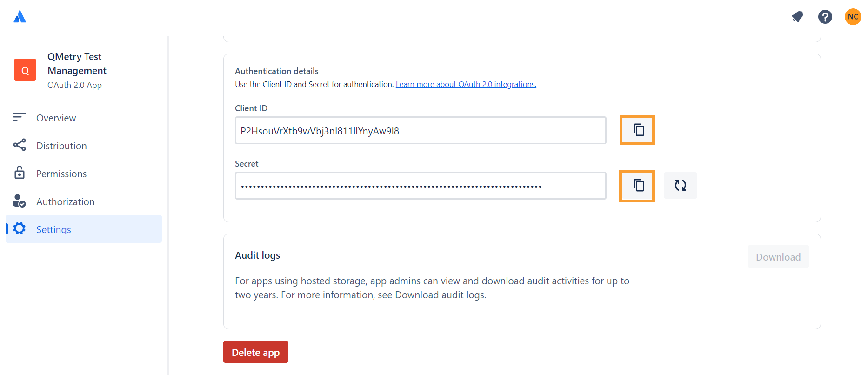Click the Atlassian logo in the header

click(20, 17)
